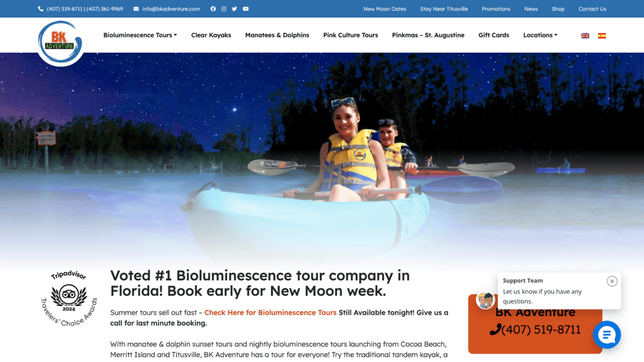Click the BK Adventure logo
Viewport: 644px width, 362px height.
point(60,43)
